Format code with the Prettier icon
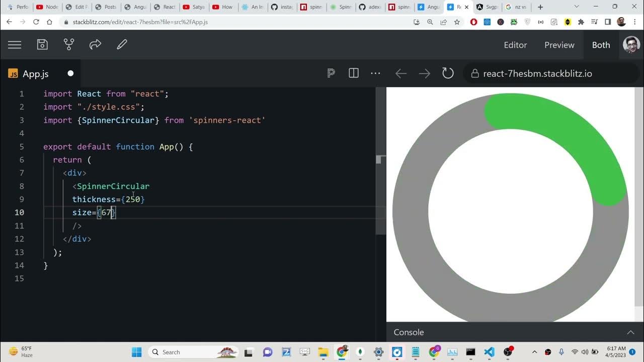Screen dimensions: 644x362 (331, 73)
